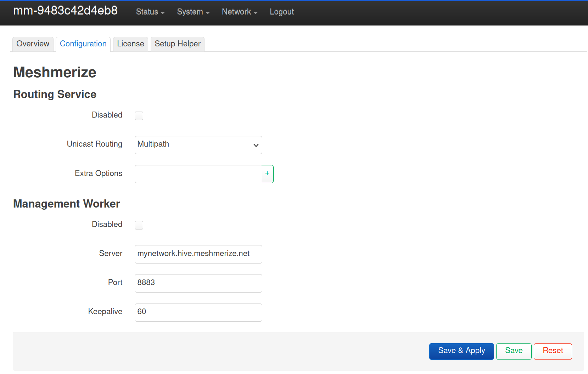Open the Network menu
The width and height of the screenshot is (588, 374).
tap(240, 12)
